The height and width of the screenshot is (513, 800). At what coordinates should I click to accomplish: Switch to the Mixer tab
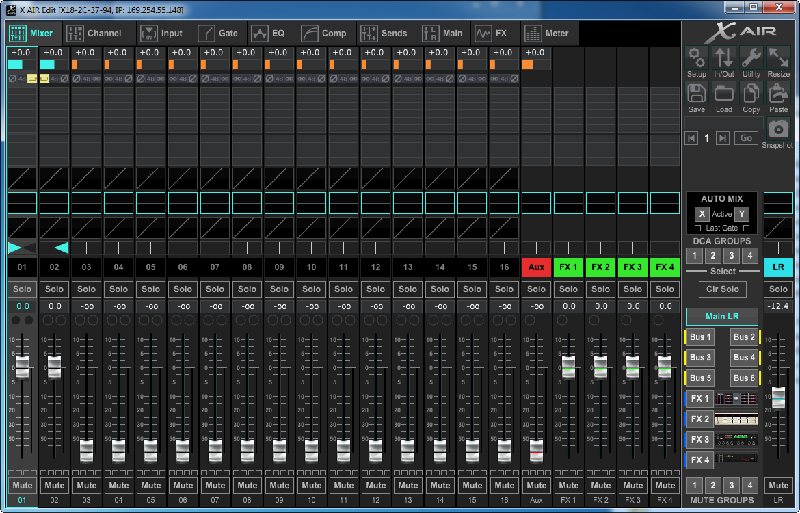33,34
